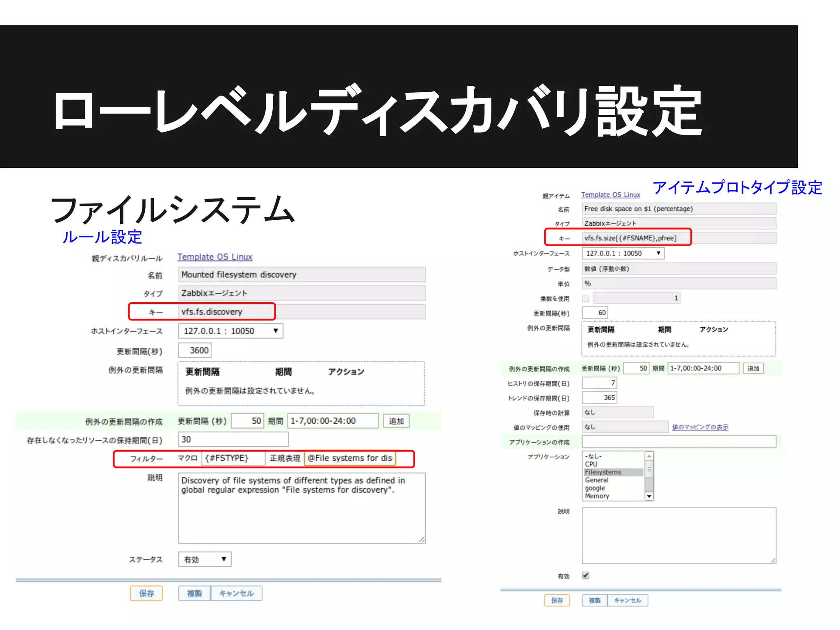Click the Free disk space name field
This screenshot has height=630, width=840.
679,209
